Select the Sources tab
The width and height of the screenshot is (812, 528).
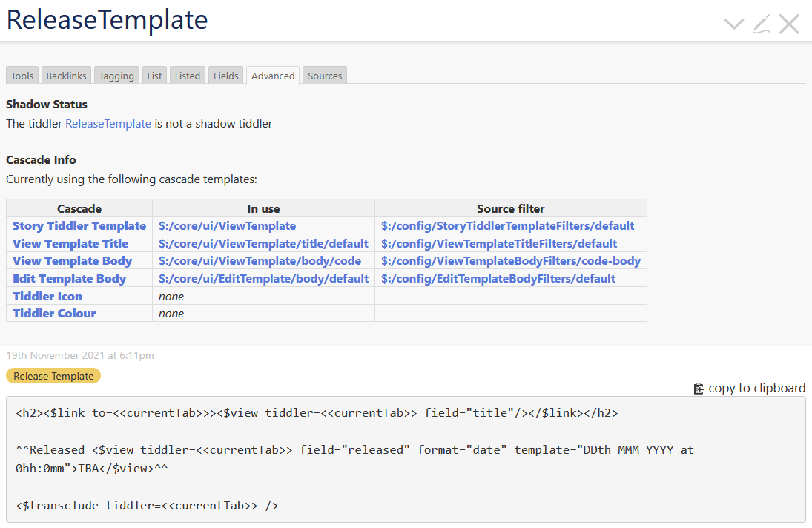325,76
